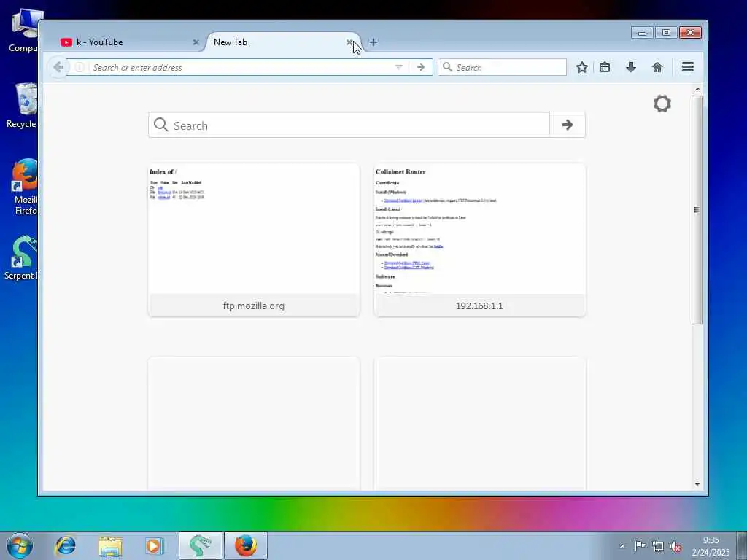Open the 192.168.1.1 tile

click(480, 240)
